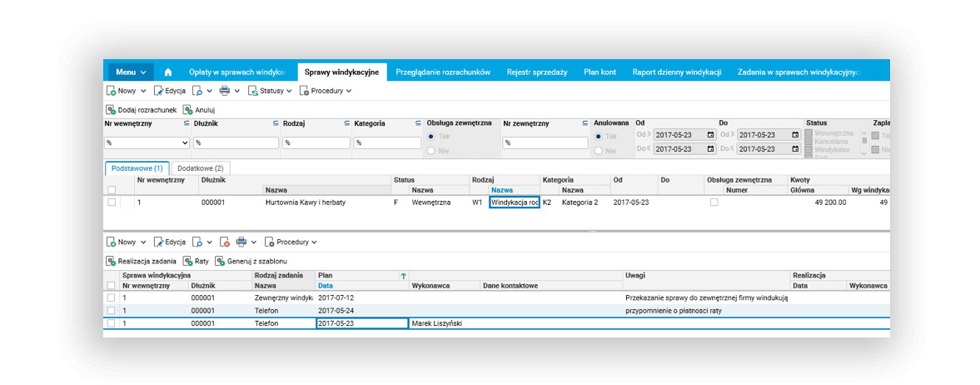Click filter operator icon next to Nr wewnętrzny

tap(186, 124)
